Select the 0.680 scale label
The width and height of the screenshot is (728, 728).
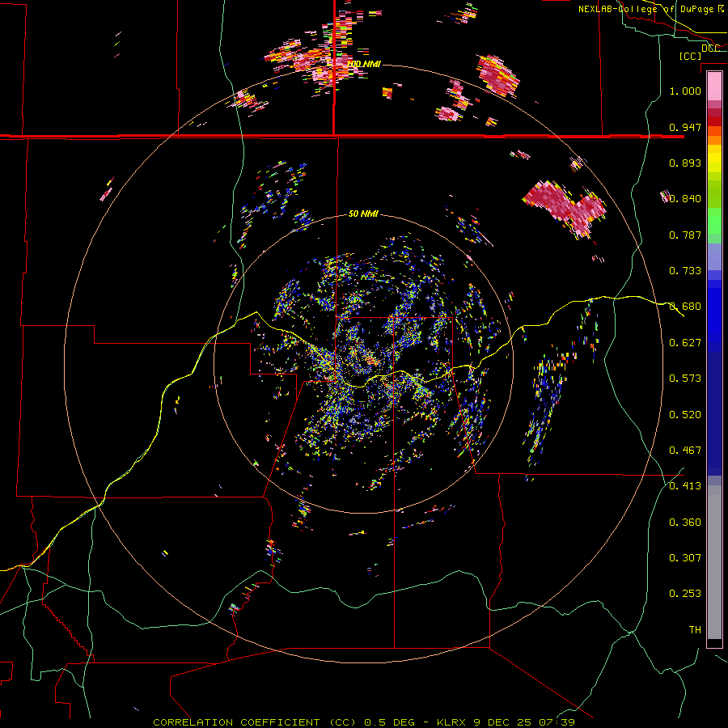[x=685, y=307]
